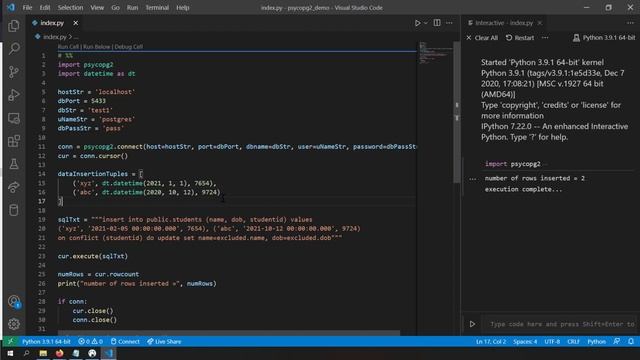640x360 pixels.
Task: Click Connect in status bar
Action: tap(125, 341)
